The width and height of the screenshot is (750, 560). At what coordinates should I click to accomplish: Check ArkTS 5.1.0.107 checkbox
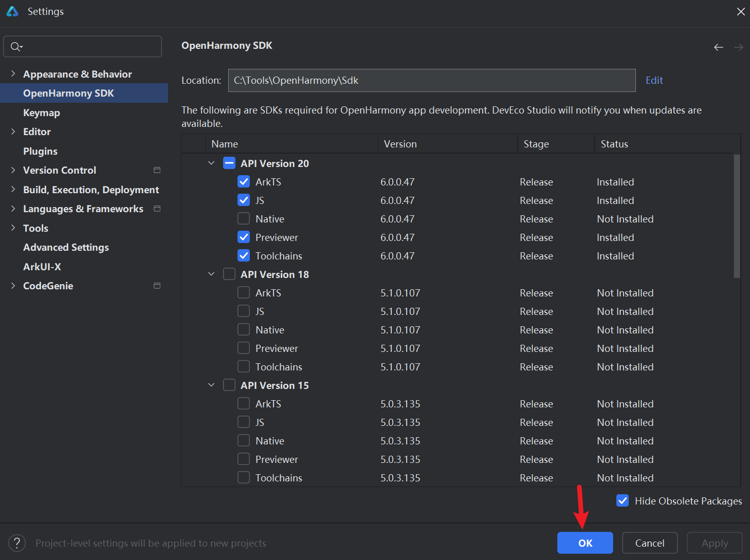244,293
